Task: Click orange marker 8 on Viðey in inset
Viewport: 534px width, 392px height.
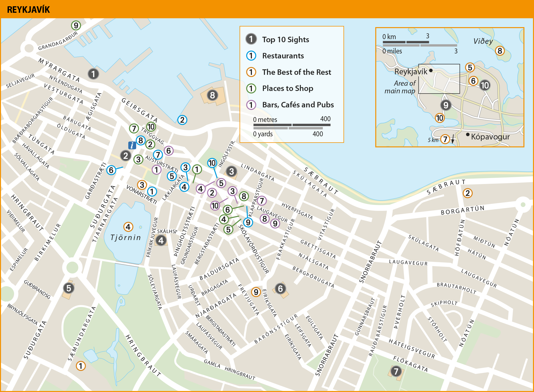Action: [x=500, y=51]
